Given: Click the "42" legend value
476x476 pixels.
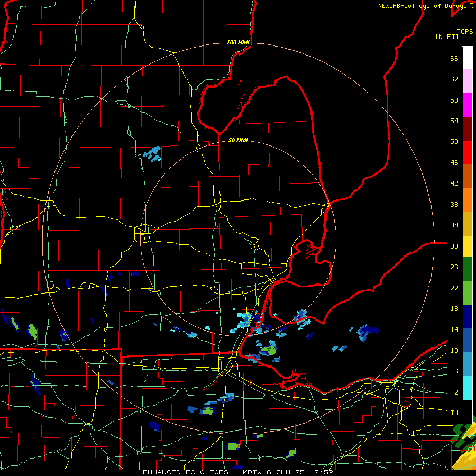Looking at the screenshot, I should pyautogui.click(x=454, y=184).
